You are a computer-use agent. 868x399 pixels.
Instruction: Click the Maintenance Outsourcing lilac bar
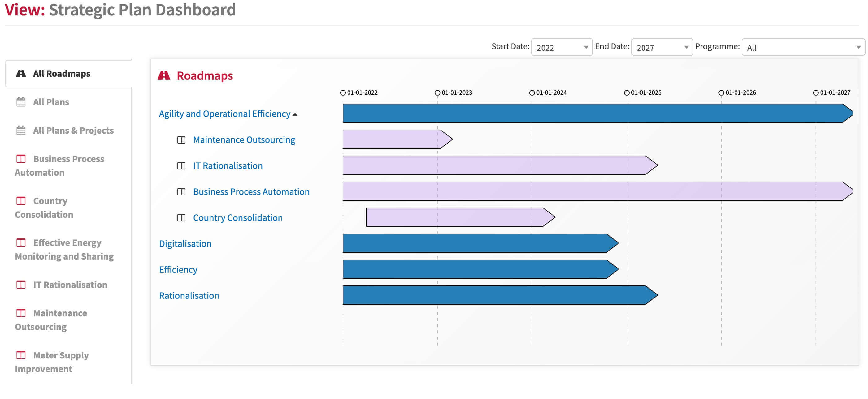397,139
